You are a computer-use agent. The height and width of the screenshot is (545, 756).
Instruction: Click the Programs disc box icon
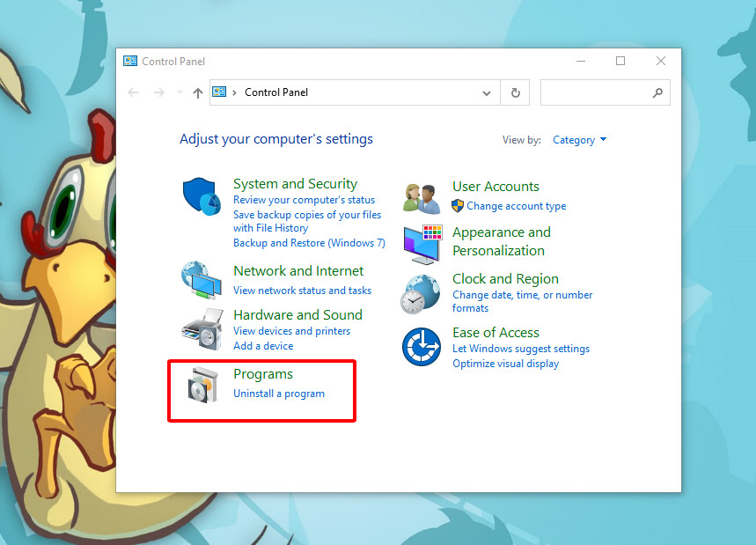click(x=202, y=384)
